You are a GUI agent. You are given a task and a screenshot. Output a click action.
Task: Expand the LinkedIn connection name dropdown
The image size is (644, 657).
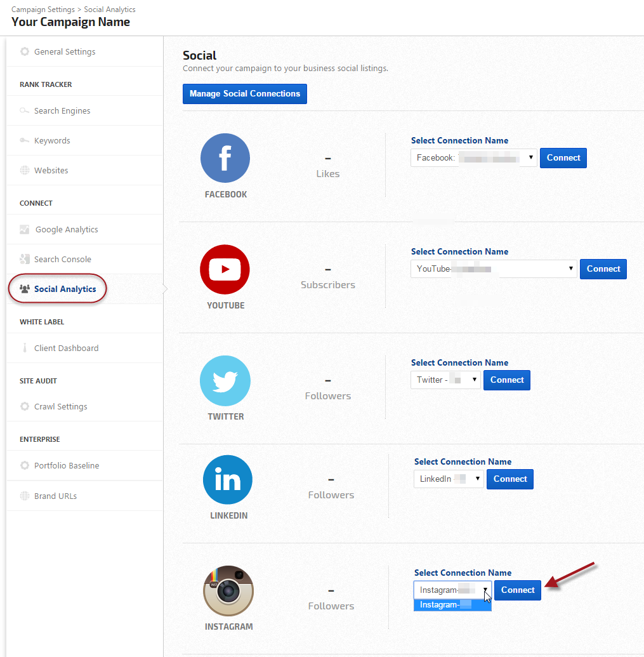pos(448,479)
